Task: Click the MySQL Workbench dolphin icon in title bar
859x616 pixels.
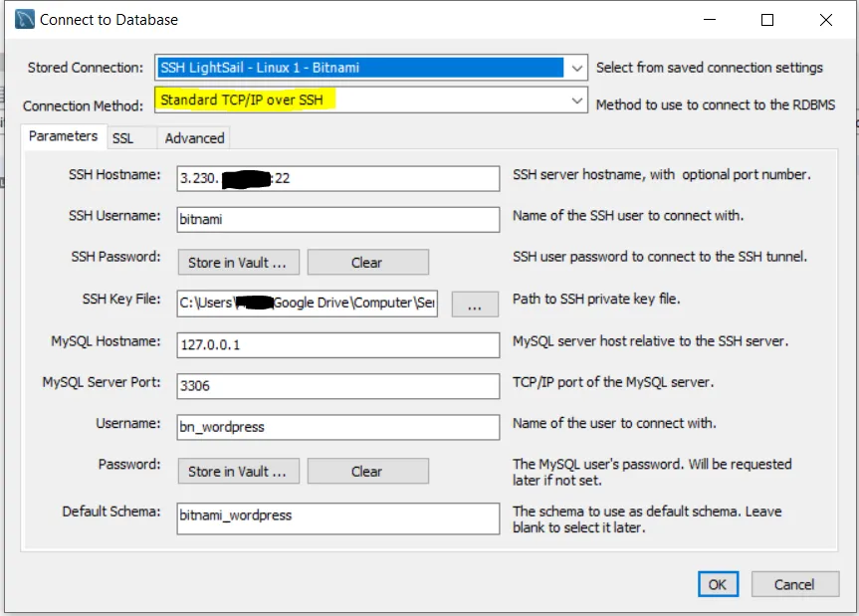Action: pyautogui.click(x=25, y=19)
